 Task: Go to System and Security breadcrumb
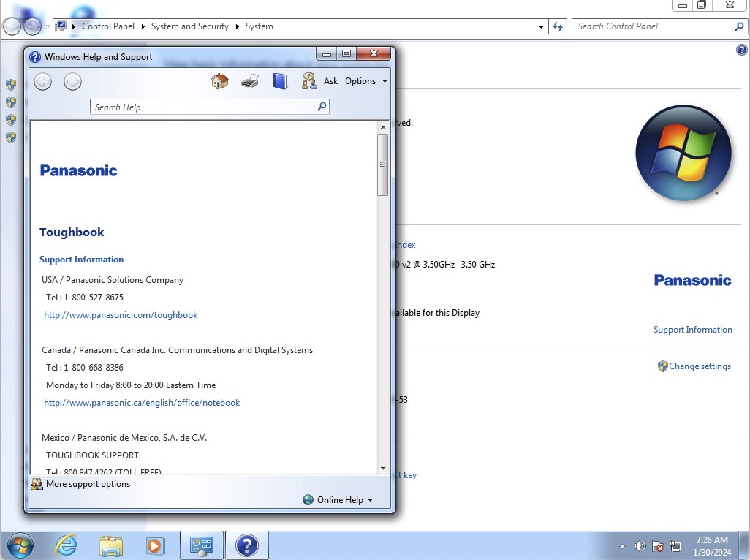(189, 26)
